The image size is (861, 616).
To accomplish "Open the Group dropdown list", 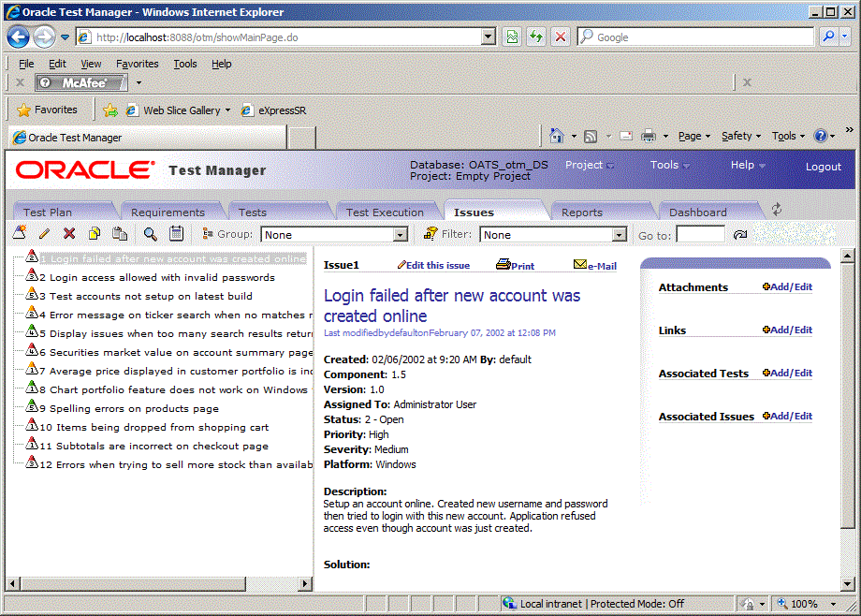I will 401,235.
